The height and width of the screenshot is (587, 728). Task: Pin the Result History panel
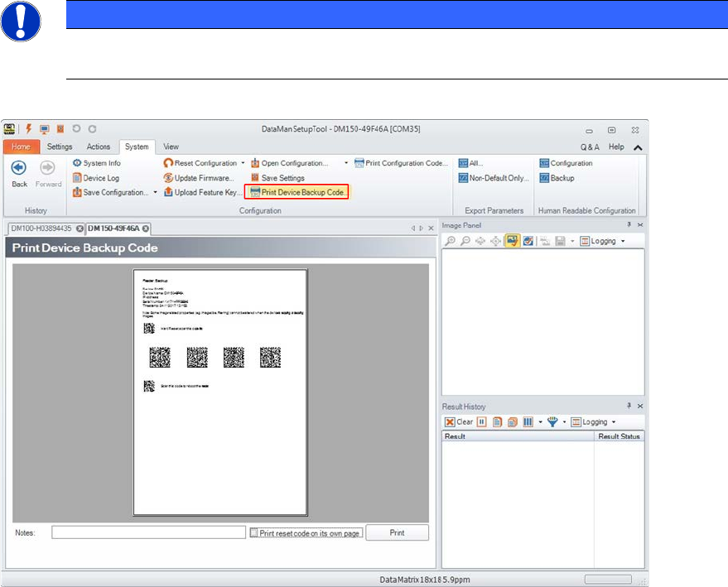(629, 407)
